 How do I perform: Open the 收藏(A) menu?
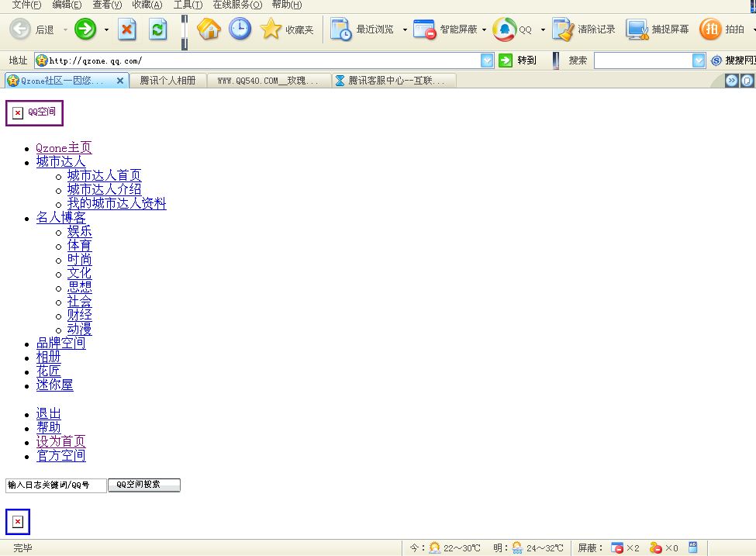click(147, 5)
